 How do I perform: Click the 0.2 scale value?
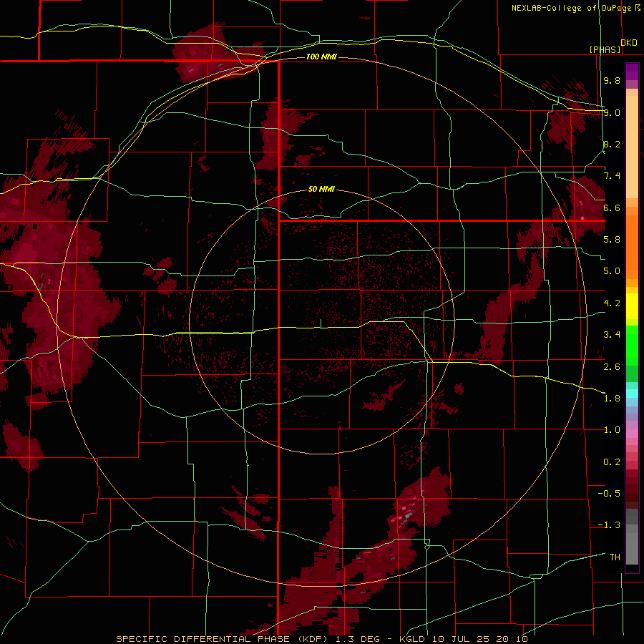coord(612,462)
